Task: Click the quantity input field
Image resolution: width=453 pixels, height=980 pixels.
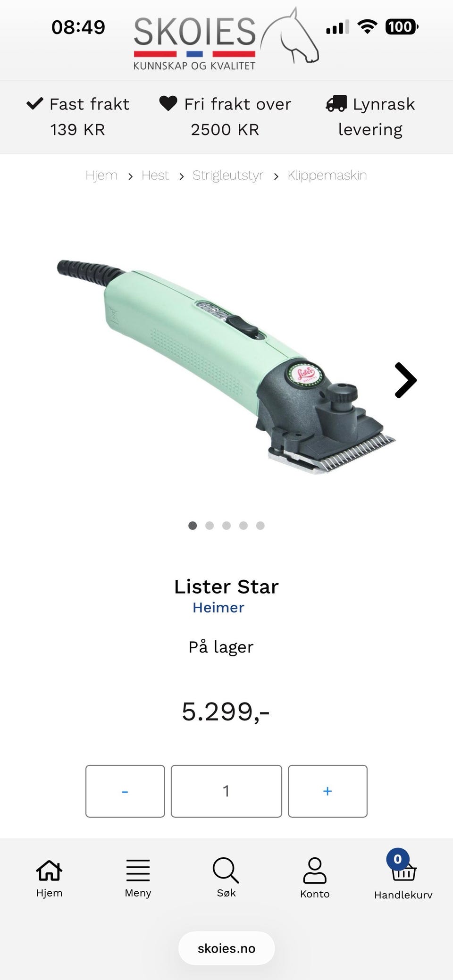Action: click(x=226, y=791)
